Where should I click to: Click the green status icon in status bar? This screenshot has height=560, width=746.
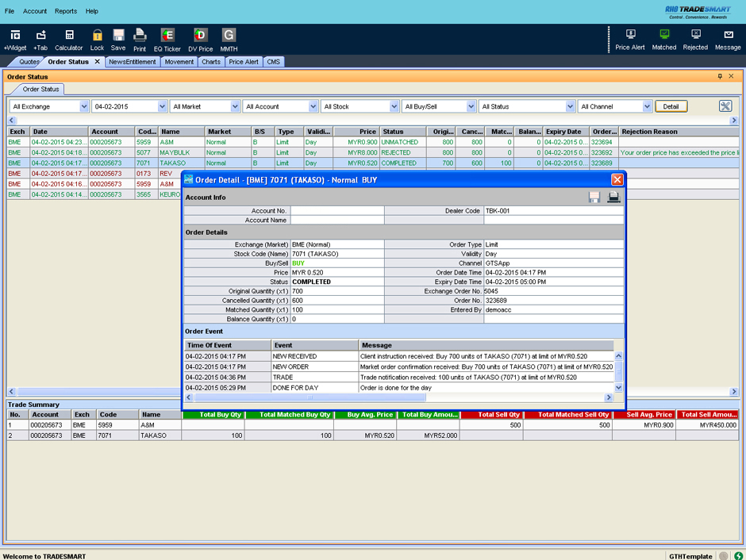(738, 556)
